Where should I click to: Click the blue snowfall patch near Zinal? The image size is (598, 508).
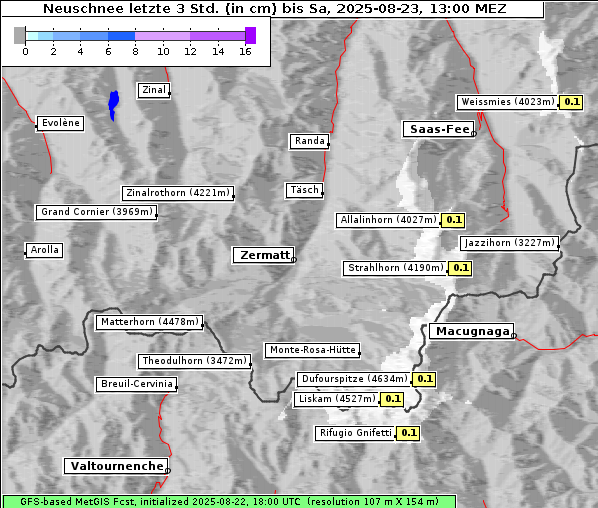(x=113, y=105)
